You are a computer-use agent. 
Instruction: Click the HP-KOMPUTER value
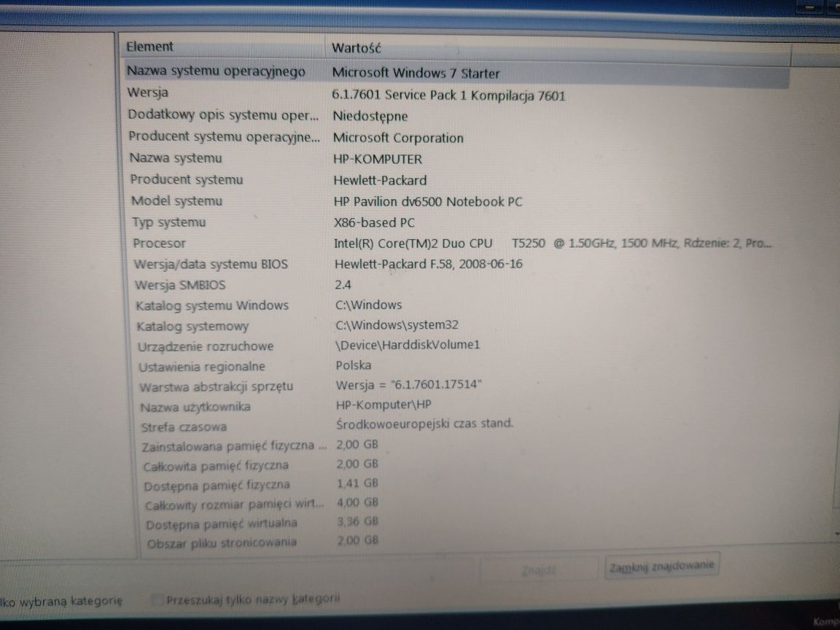[378, 159]
